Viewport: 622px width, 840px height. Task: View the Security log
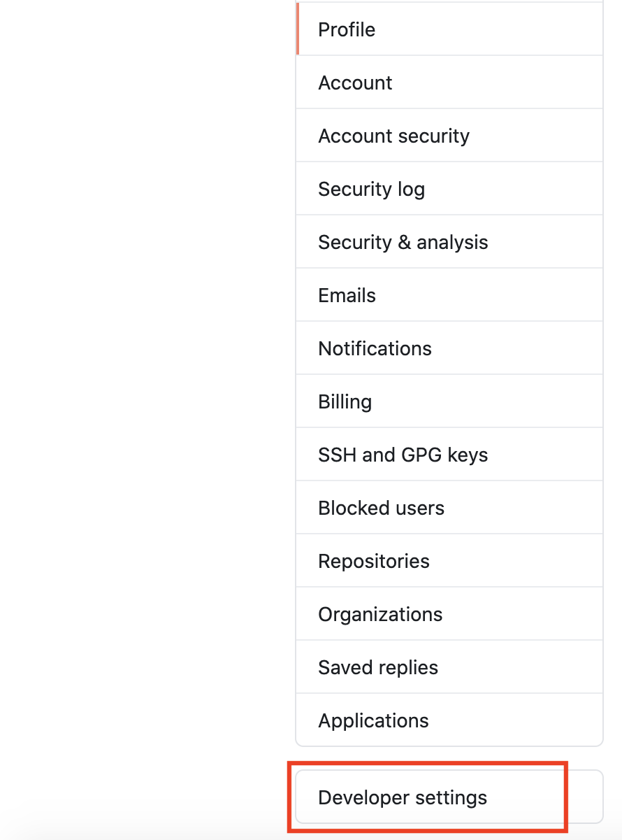(371, 189)
